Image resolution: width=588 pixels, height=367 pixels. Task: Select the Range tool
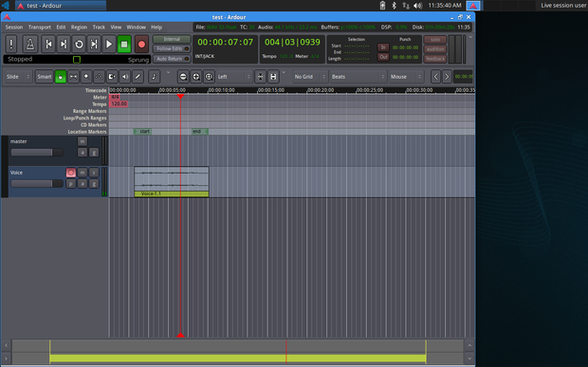pos(73,77)
